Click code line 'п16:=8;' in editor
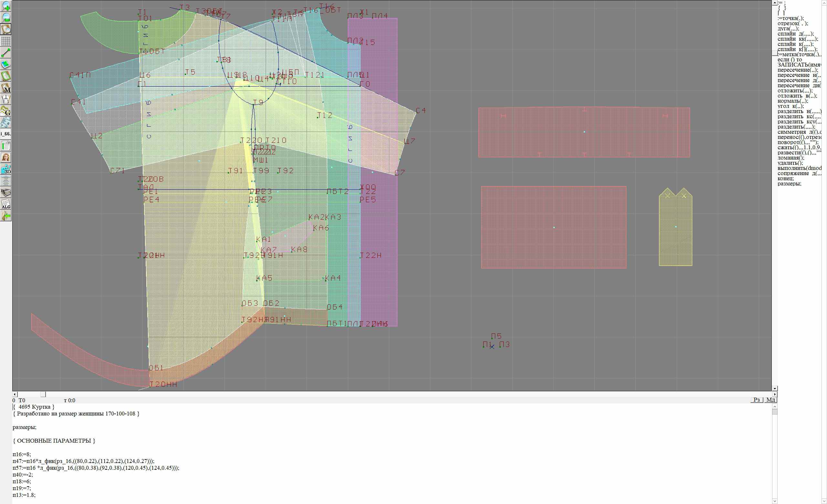 [x=22, y=454]
